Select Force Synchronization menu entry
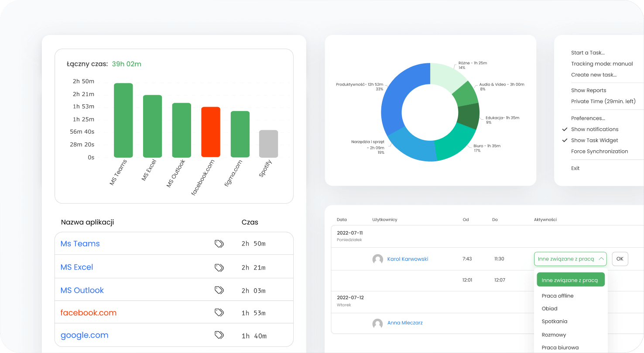The image size is (644, 353). (599, 152)
